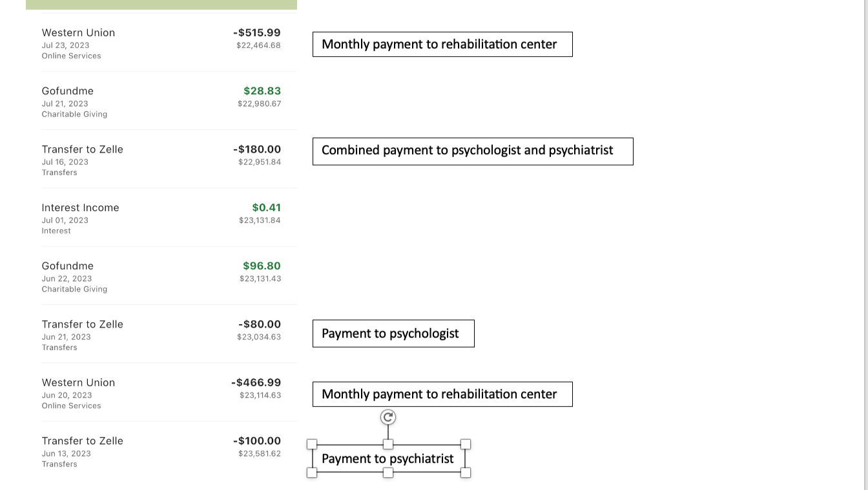Click the bottom-middle handle of selected text box

click(388, 473)
